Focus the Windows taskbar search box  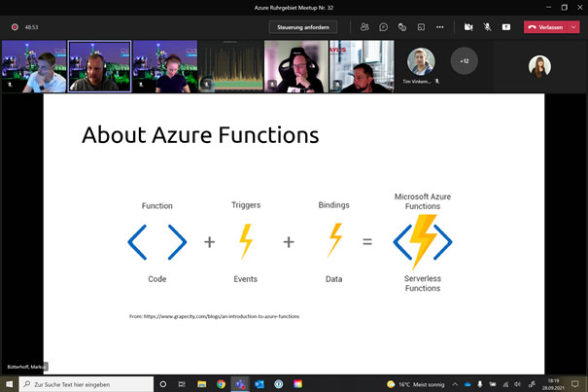coord(86,384)
